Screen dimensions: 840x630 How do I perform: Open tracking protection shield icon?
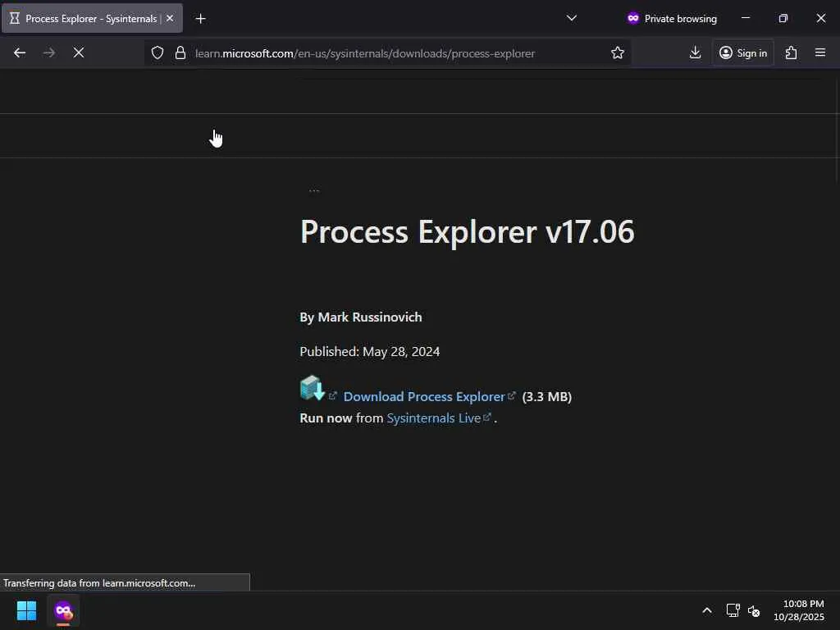point(157,52)
